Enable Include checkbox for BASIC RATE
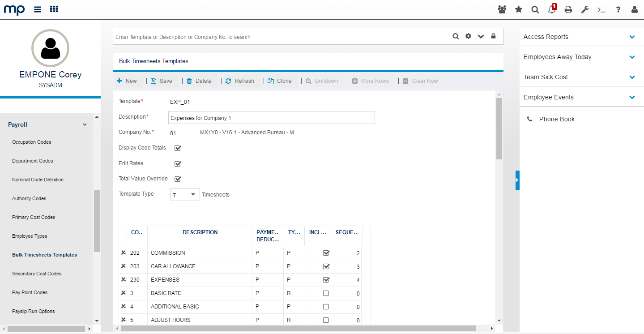Viewport: 644px width, 334px height. pos(326,293)
